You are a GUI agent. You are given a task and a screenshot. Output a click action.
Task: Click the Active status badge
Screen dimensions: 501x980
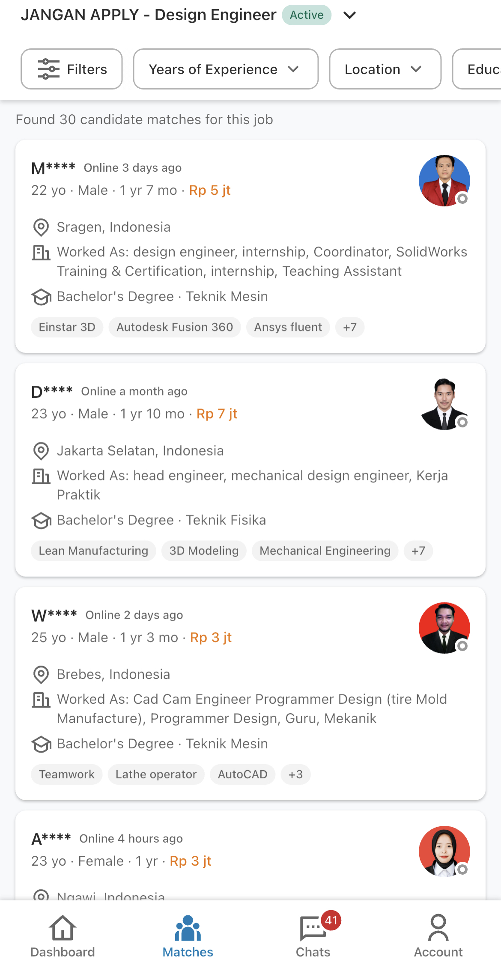(306, 15)
